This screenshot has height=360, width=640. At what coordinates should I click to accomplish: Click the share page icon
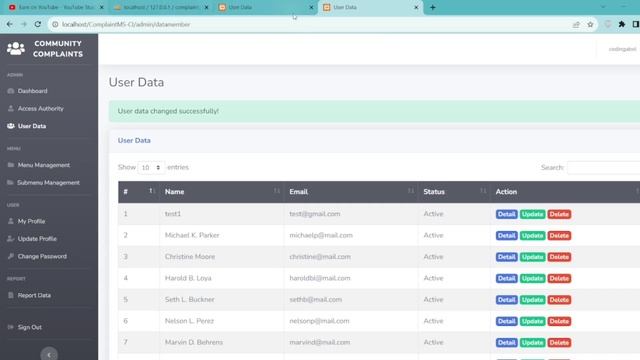pyautogui.click(x=576, y=24)
